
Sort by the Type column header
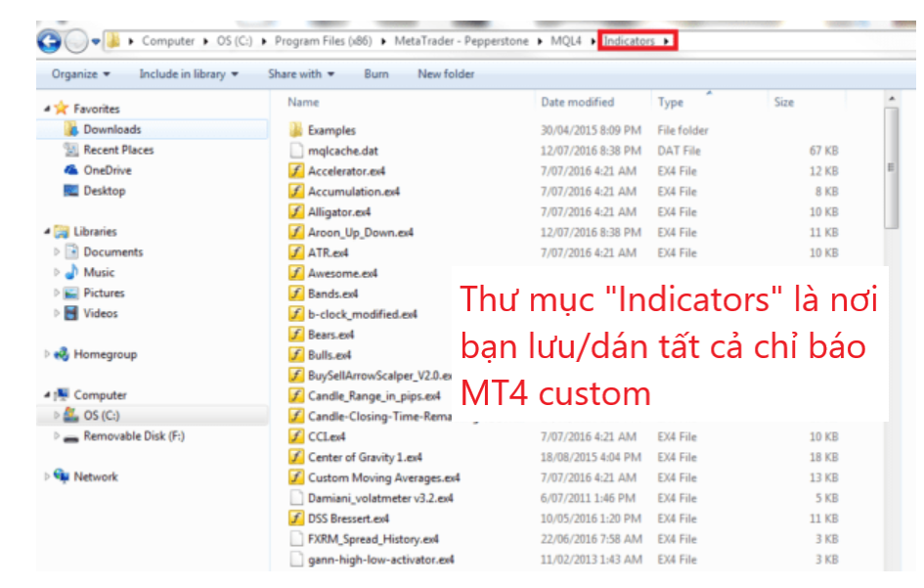[671, 102]
